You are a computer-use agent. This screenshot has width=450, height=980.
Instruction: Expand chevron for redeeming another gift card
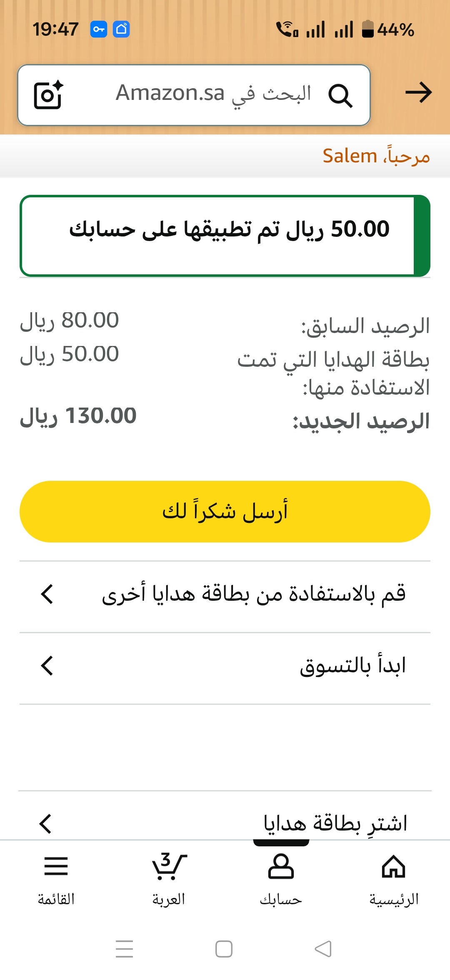tap(47, 594)
